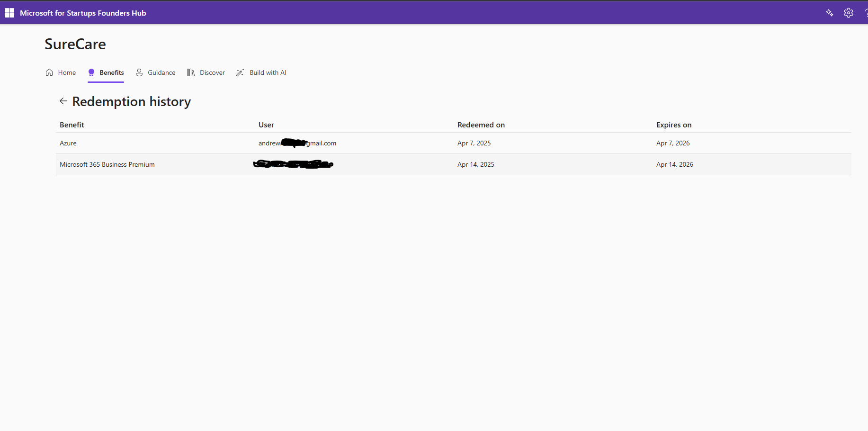
Task: Open the Build with AI tab
Action: 261,72
